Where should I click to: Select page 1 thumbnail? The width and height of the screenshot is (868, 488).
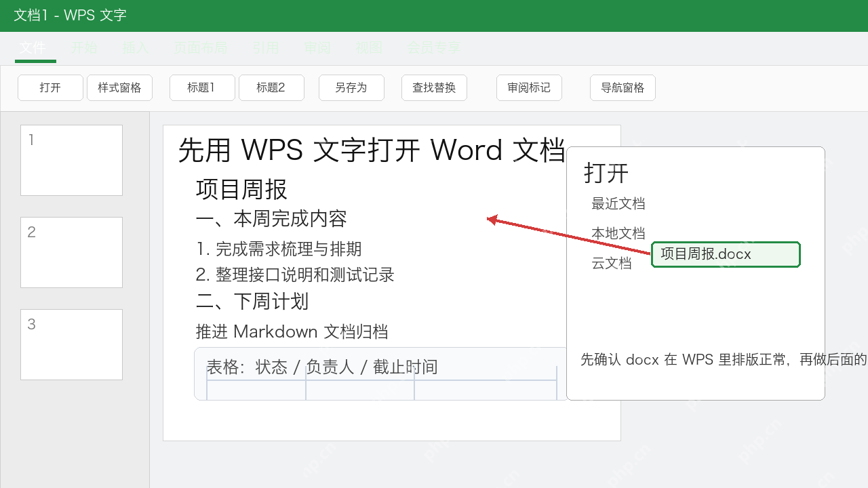[x=71, y=160]
